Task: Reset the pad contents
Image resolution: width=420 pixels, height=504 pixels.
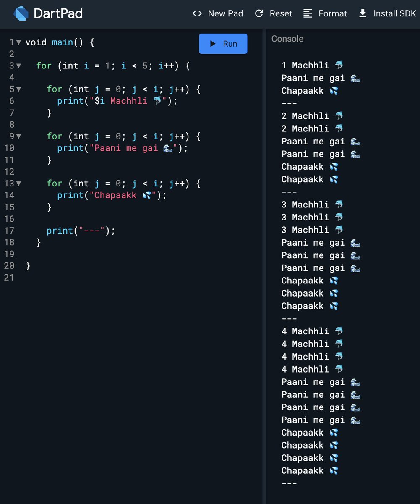Action: 273,13
